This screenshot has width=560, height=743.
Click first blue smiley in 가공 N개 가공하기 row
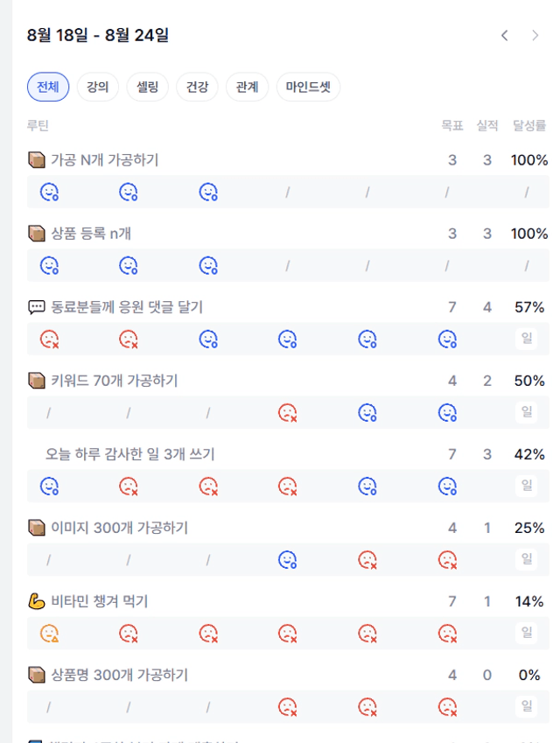(49, 192)
